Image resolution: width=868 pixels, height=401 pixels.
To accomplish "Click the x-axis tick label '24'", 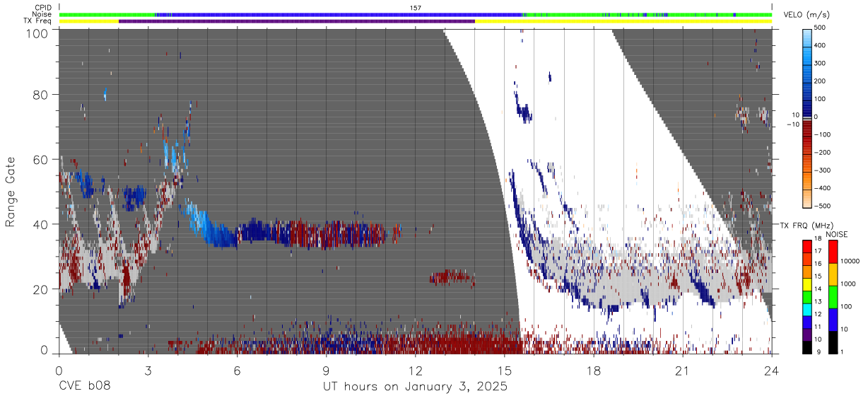I will click(x=772, y=370).
